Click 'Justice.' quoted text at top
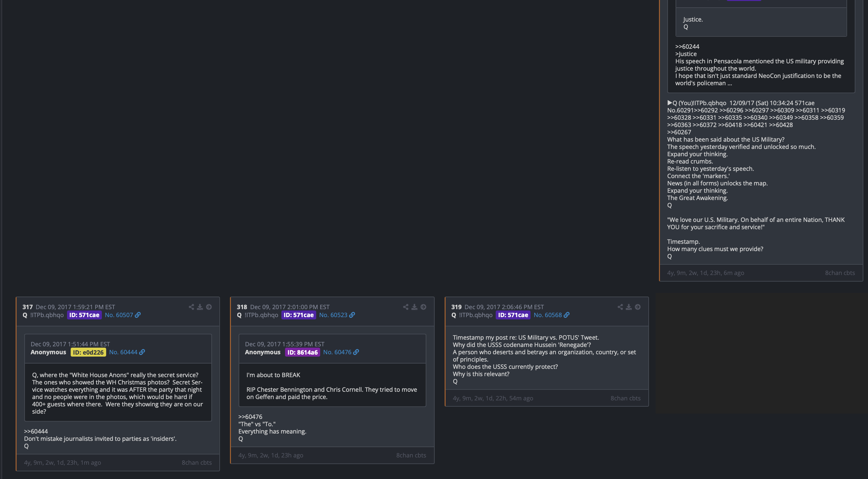868x479 pixels. click(693, 19)
